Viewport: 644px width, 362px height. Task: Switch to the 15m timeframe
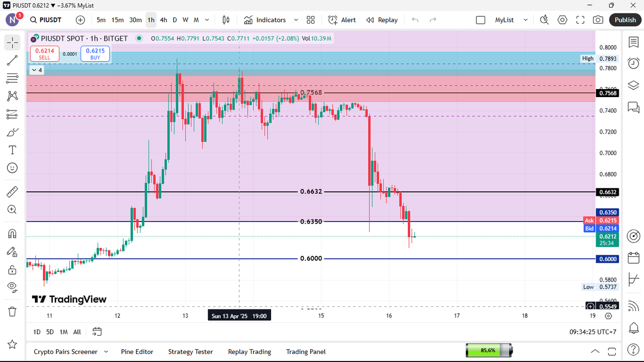coord(118,20)
